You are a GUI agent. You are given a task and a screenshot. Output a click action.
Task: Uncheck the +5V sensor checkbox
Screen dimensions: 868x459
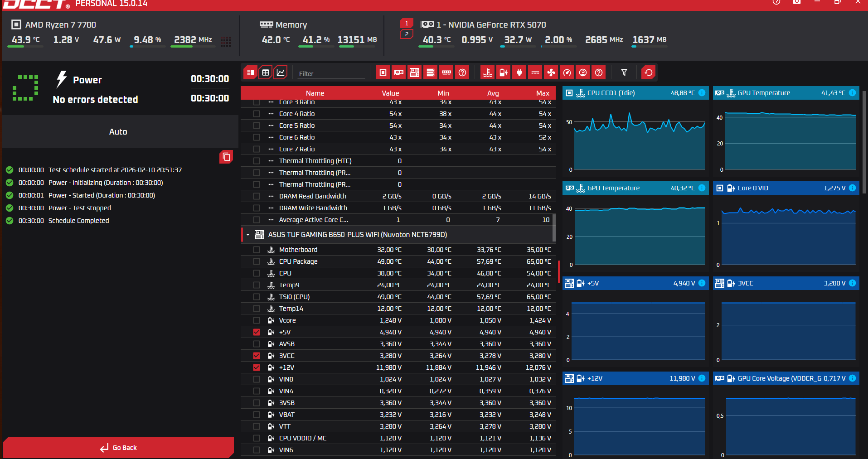coord(257,332)
